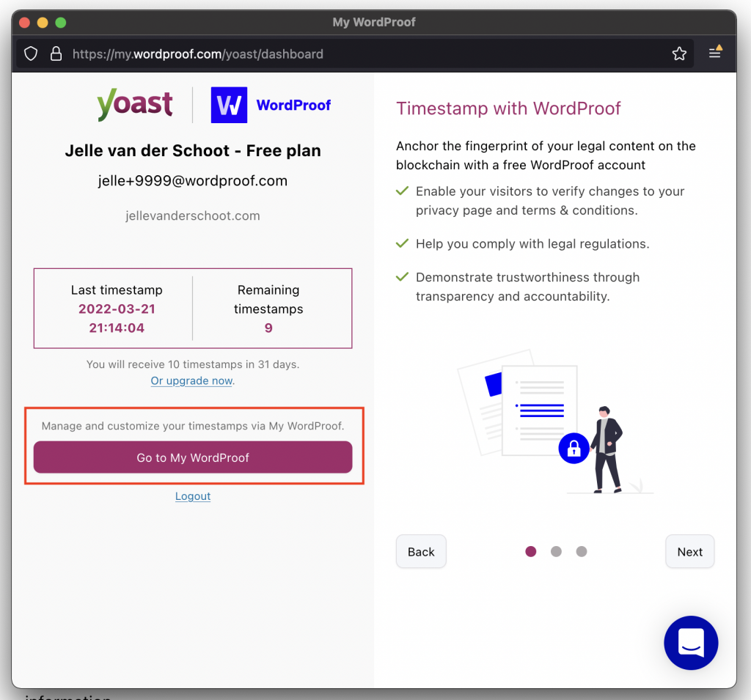The height and width of the screenshot is (700, 751).
Task: Click the 10 timestamps in 31 days notice
Action: [x=193, y=364]
